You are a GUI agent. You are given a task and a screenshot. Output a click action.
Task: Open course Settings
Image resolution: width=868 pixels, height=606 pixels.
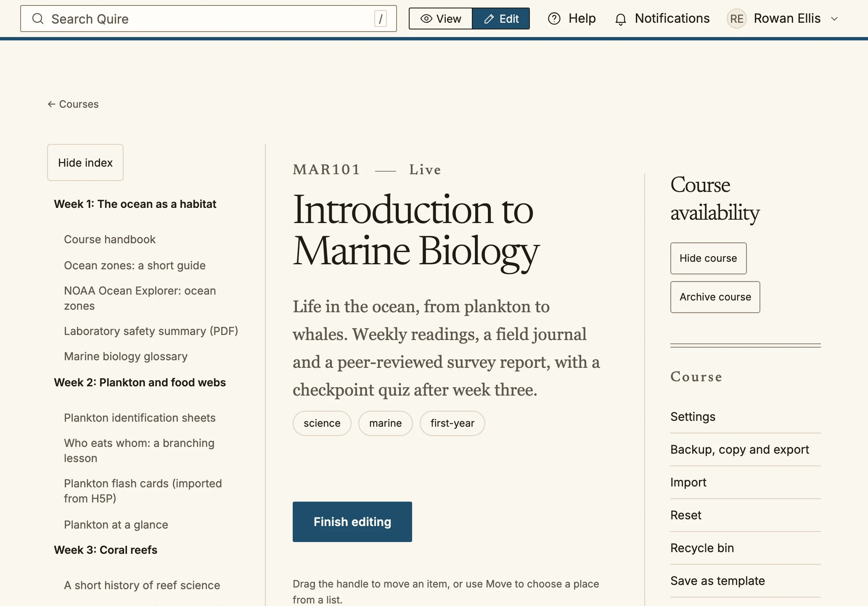pos(746,417)
